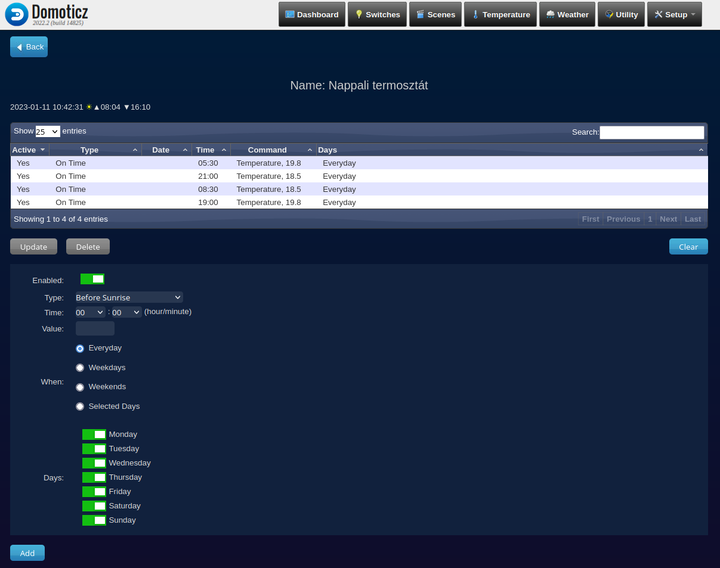
Task: Expand the Show entries count dropdown
Action: pyautogui.click(x=47, y=131)
